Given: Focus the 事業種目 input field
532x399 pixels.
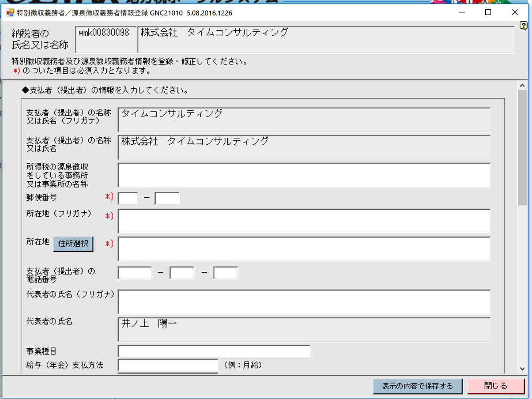Looking at the screenshot, I should (x=214, y=351).
